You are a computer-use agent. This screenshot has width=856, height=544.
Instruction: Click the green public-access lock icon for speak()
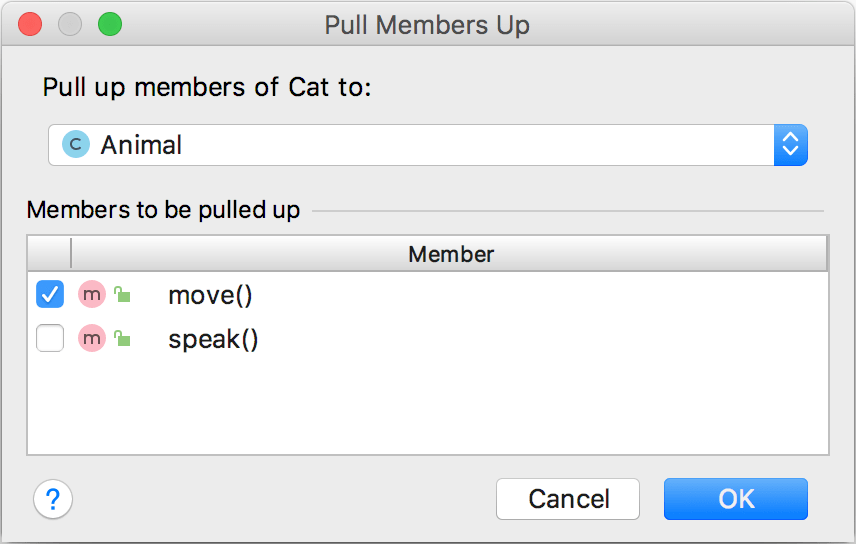point(122,340)
